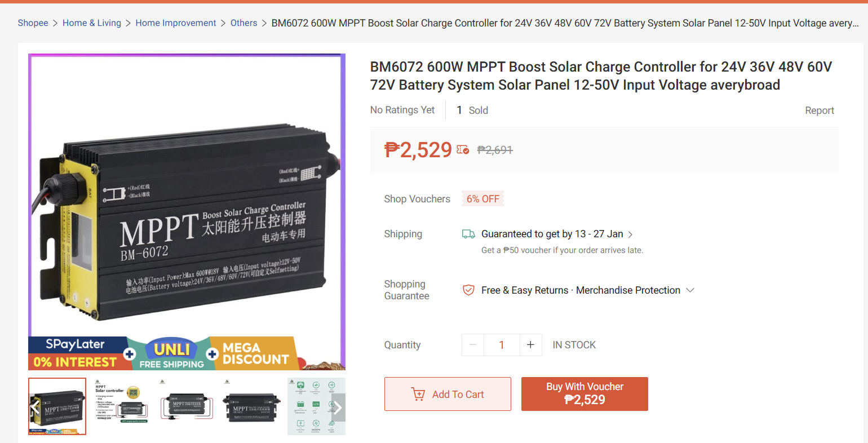Report this product listing
The height and width of the screenshot is (443, 868).
point(819,110)
